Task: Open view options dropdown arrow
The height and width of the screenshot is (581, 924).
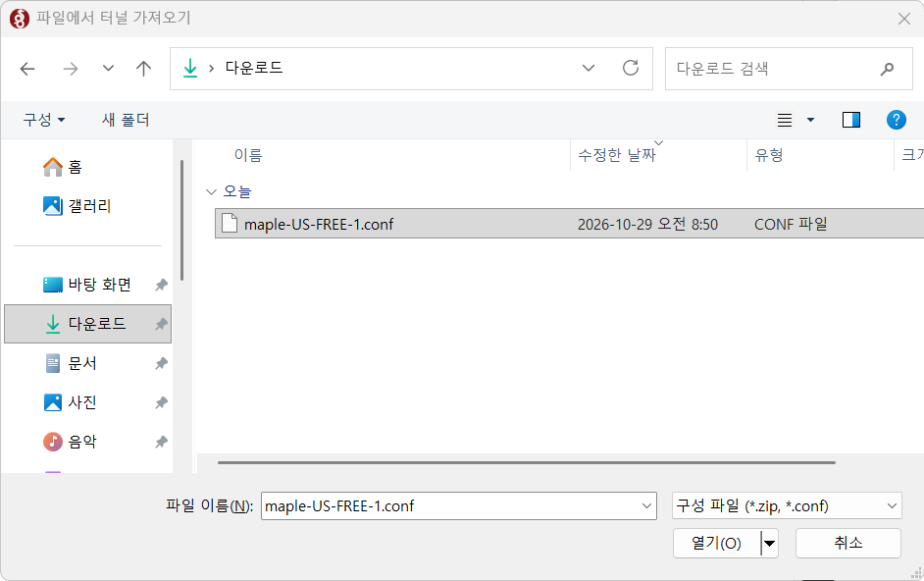Action: tap(810, 121)
